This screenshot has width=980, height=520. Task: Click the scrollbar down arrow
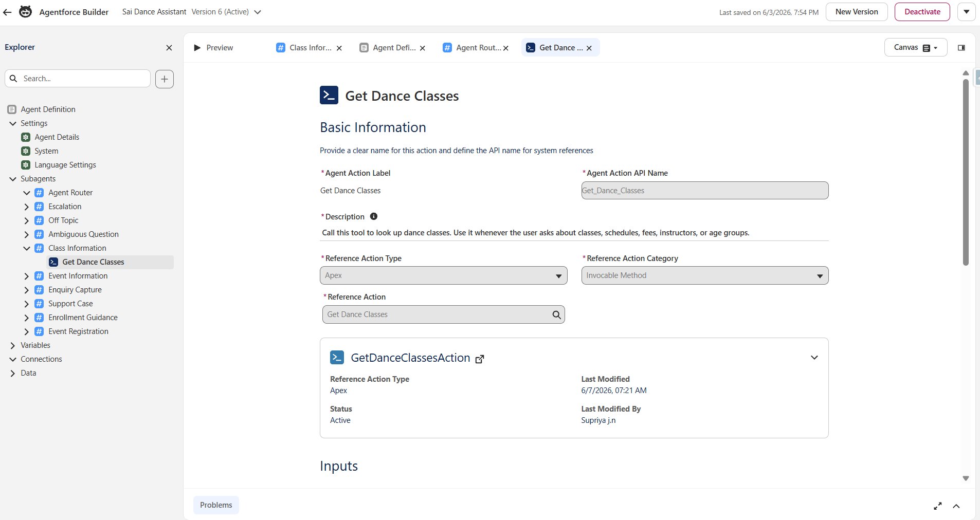click(966, 478)
